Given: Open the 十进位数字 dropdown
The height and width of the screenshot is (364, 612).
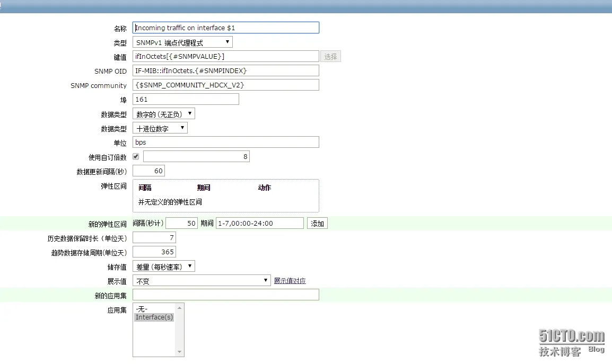Looking at the screenshot, I should pyautogui.click(x=160, y=128).
